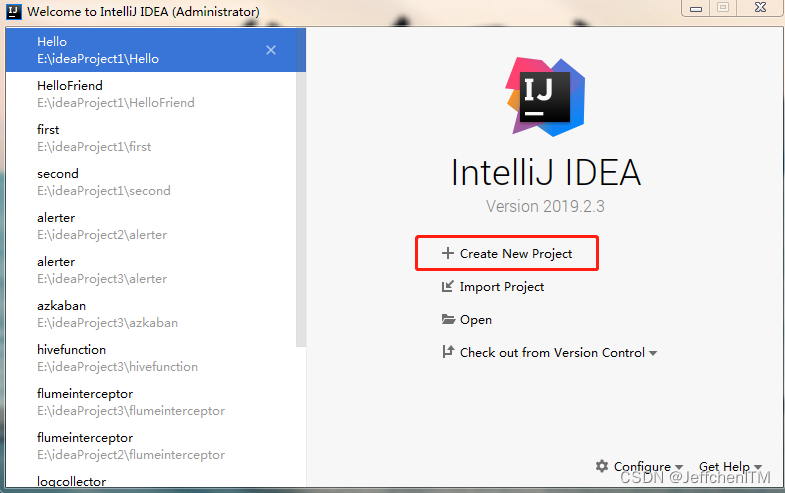The height and width of the screenshot is (493, 785).
Task: Select Create New Project
Action: (507, 253)
